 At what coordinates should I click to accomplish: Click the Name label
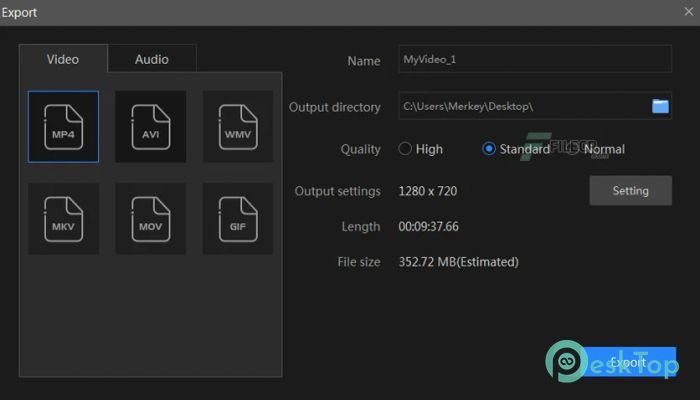(x=364, y=61)
